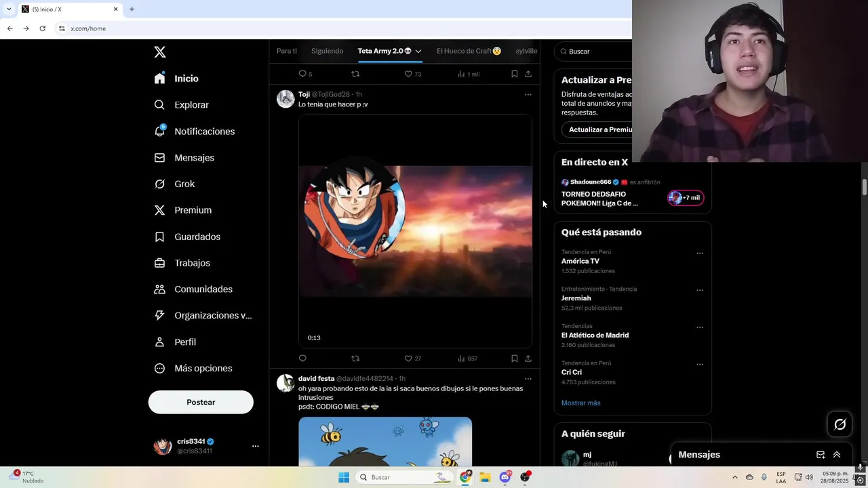Open more options for El Atlético de Madrid
The height and width of the screenshot is (488, 868).
click(700, 327)
